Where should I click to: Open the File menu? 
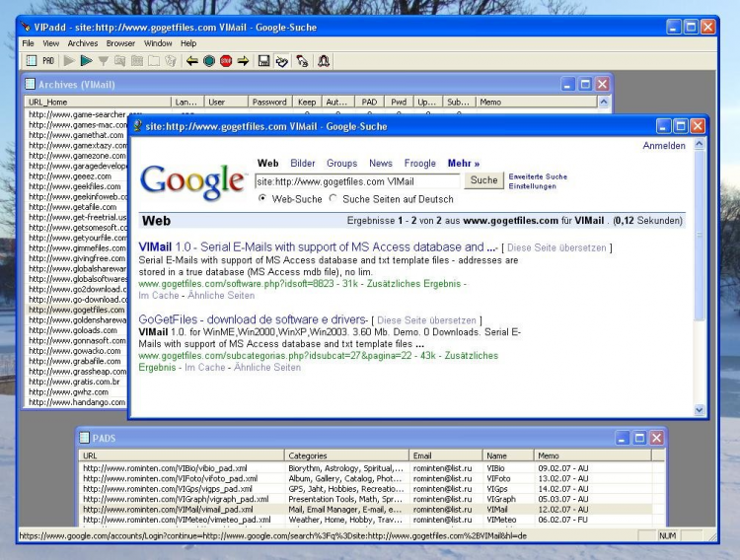coord(28,43)
